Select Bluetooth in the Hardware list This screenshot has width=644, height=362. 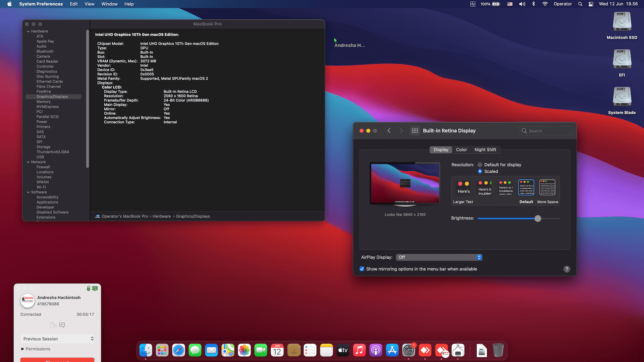tap(45, 51)
